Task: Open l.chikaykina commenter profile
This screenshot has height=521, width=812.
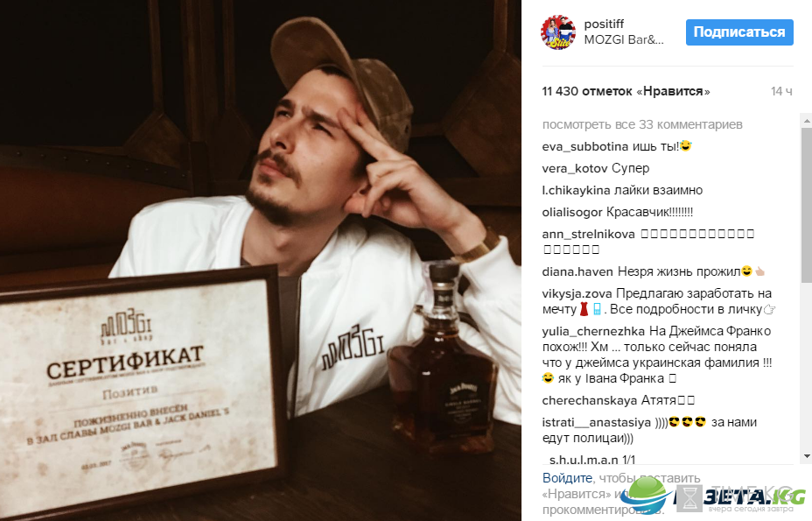Action: 577,190
